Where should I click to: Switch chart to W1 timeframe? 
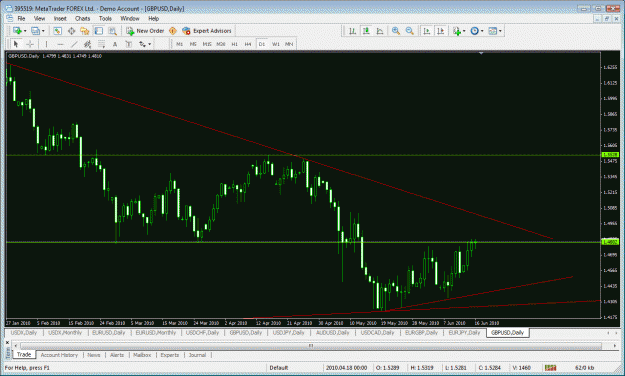pos(275,44)
